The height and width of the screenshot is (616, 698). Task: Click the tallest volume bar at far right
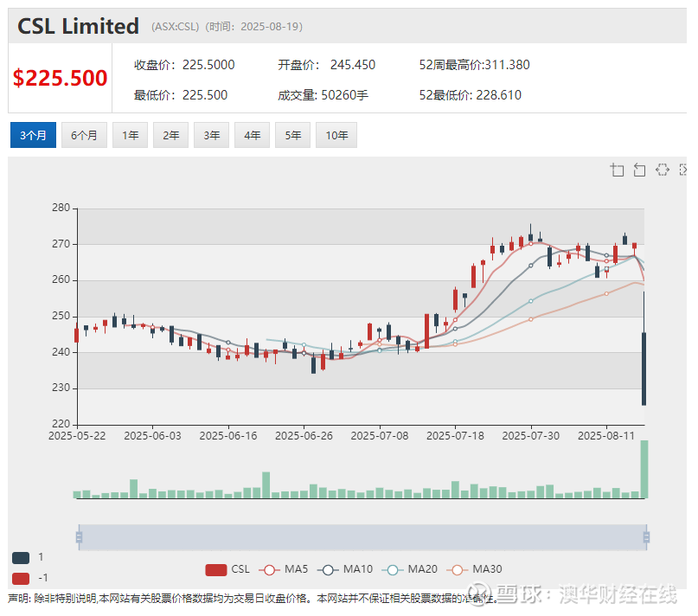coord(644,469)
